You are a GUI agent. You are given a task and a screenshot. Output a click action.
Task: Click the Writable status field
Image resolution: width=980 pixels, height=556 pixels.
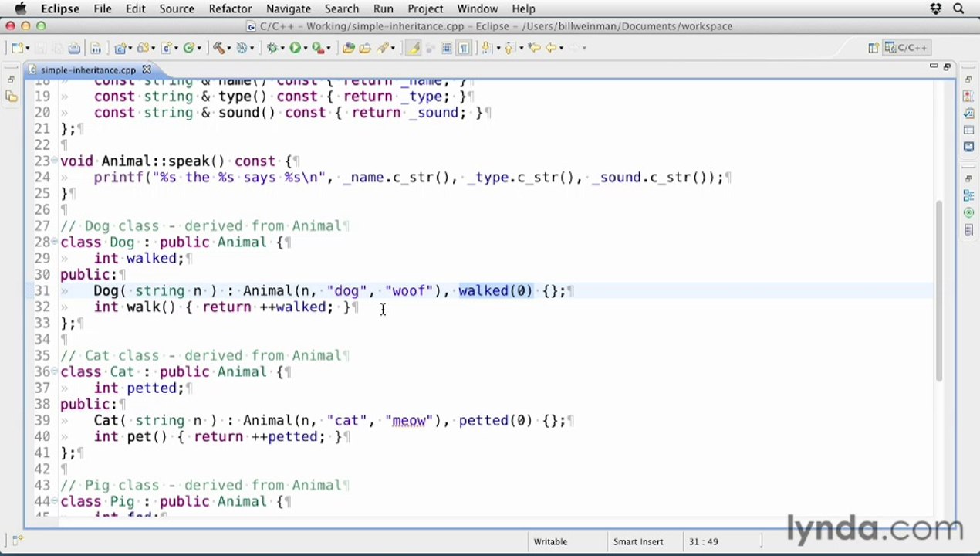(550, 541)
